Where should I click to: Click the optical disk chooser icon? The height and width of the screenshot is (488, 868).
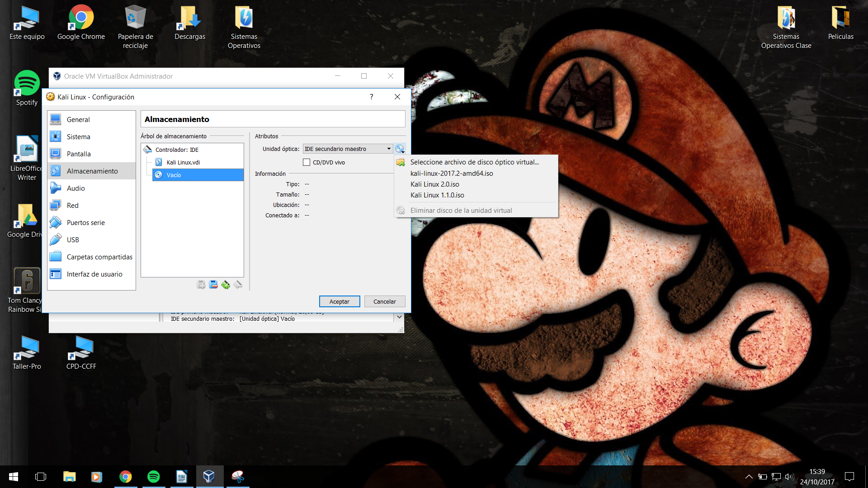[x=400, y=149]
